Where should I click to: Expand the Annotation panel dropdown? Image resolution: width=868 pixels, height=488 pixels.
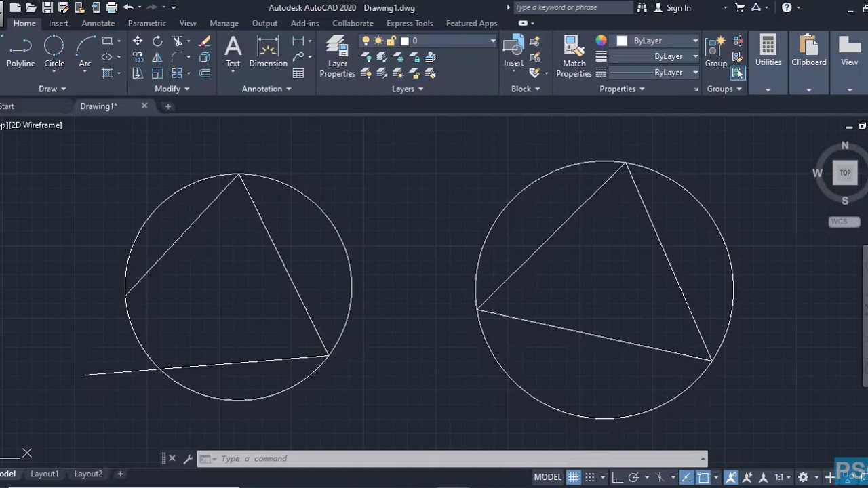(267, 89)
